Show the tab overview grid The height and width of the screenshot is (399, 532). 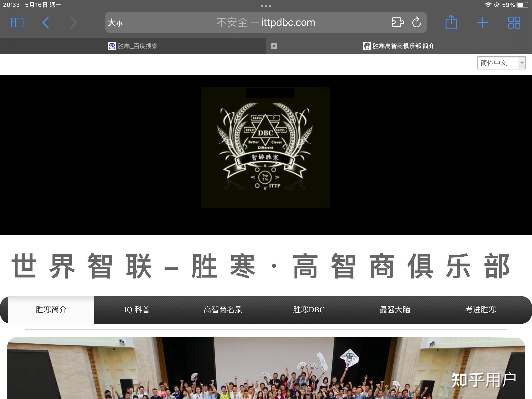coord(514,23)
